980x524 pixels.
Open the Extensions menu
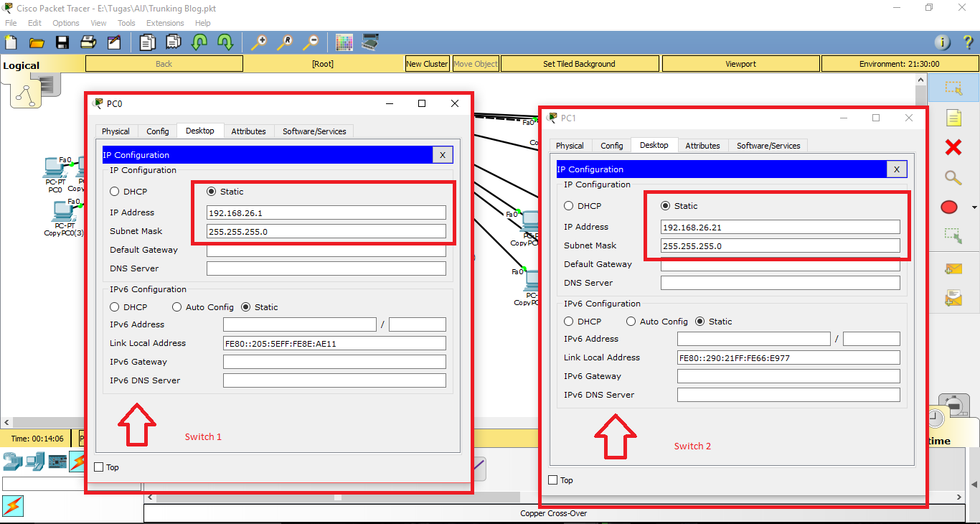[164, 22]
